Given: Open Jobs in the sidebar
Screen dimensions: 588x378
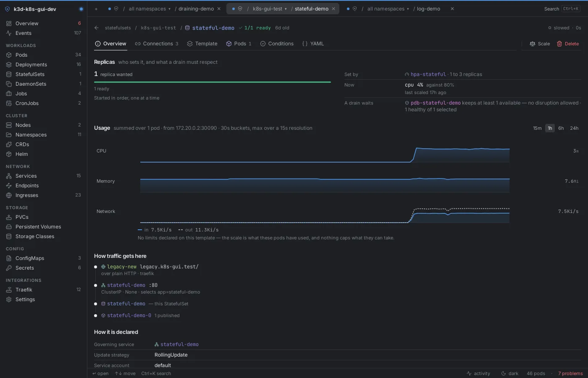Looking at the screenshot, I should [x=43, y=94].
